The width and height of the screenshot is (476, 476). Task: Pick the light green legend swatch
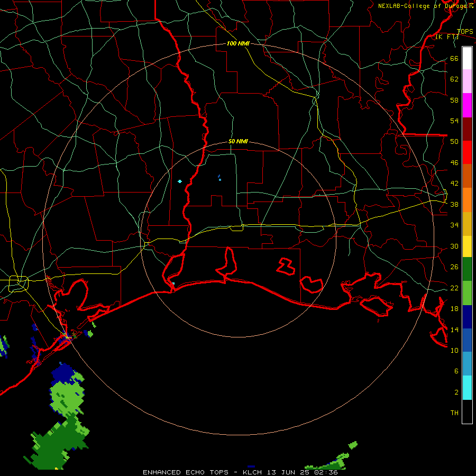467,293
